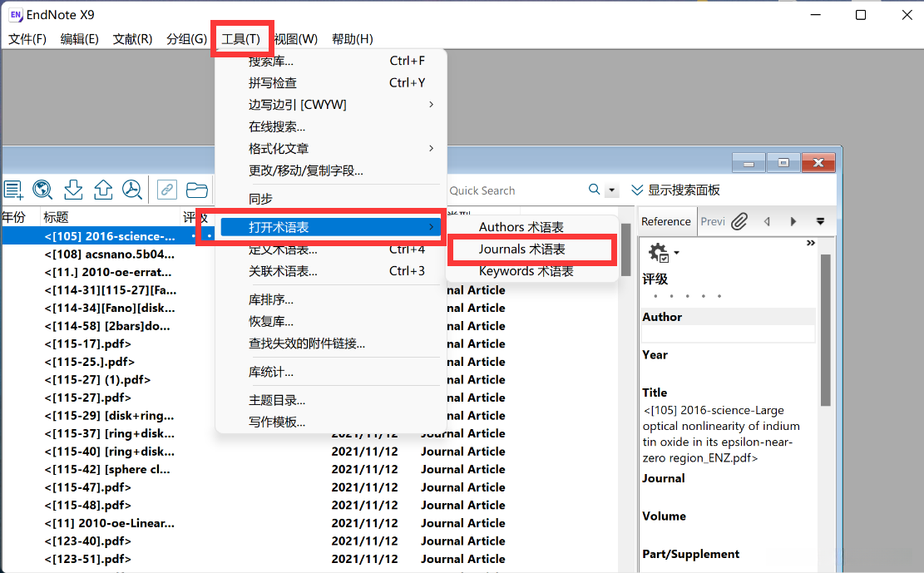The width and height of the screenshot is (924, 573).
Task: Minimize the library inner window
Action: pos(749,163)
